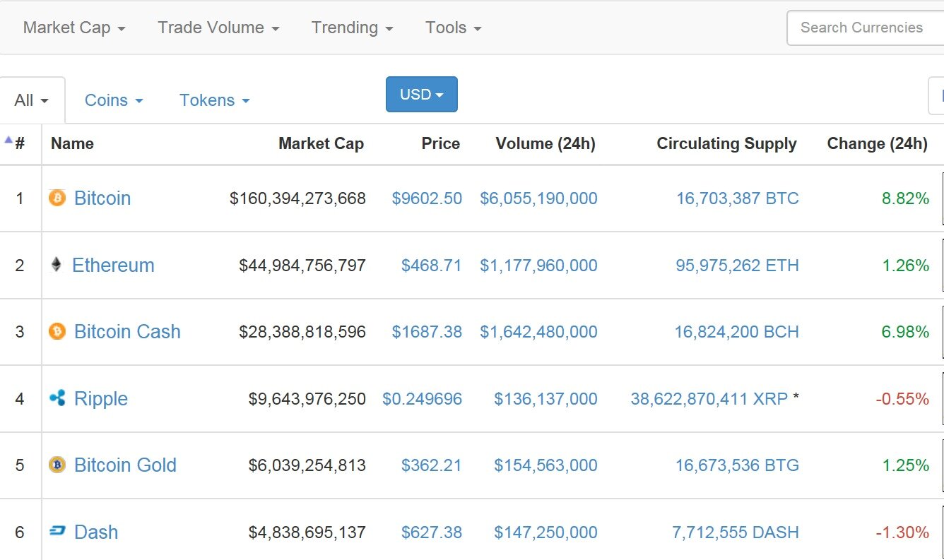
Task: Open the USD currency selector
Action: click(422, 94)
